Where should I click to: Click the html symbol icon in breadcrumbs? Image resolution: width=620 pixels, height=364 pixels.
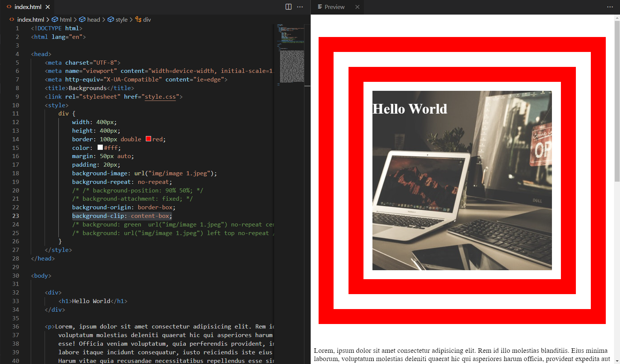point(55,19)
